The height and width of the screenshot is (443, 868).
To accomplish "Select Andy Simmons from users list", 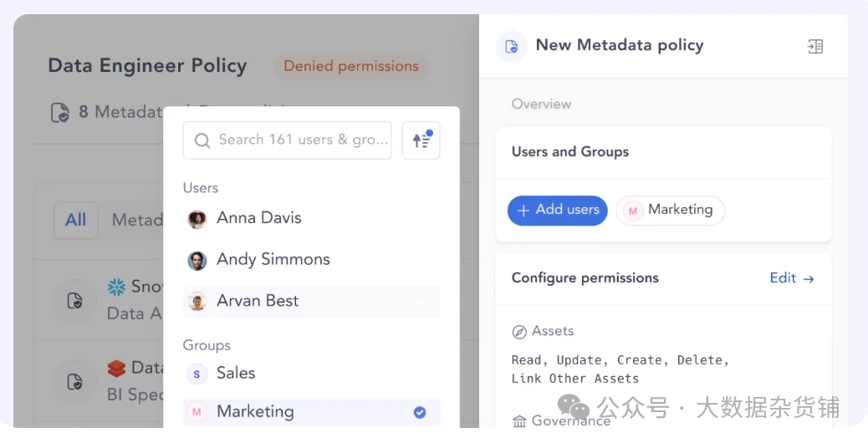I will (x=273, y=260).
